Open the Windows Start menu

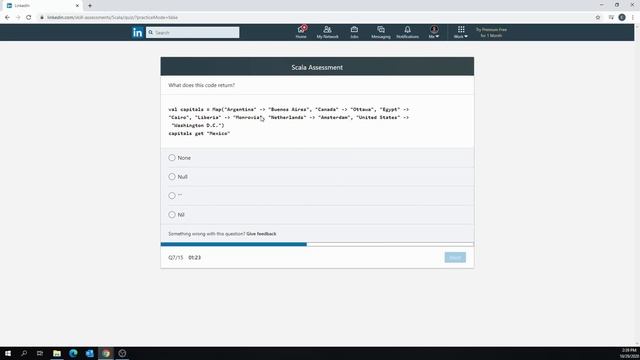(8, 353)
